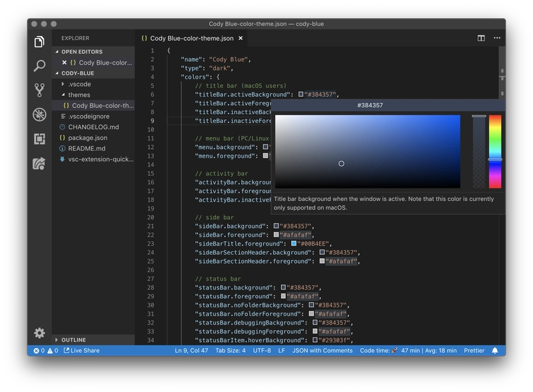Open the Live Share view icon

tap(39, 164)
